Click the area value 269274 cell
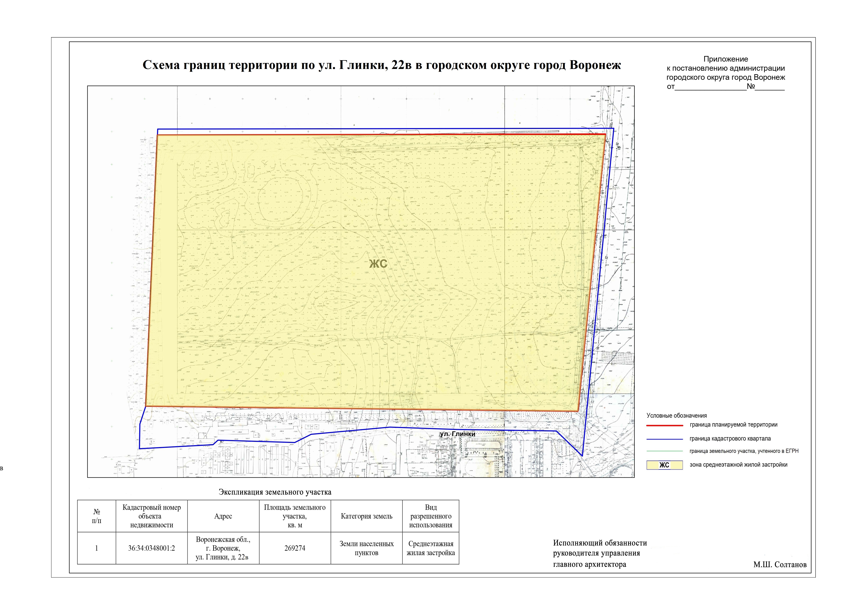The width and height of the screenshot is (868, 614). [x=295, y=548]
